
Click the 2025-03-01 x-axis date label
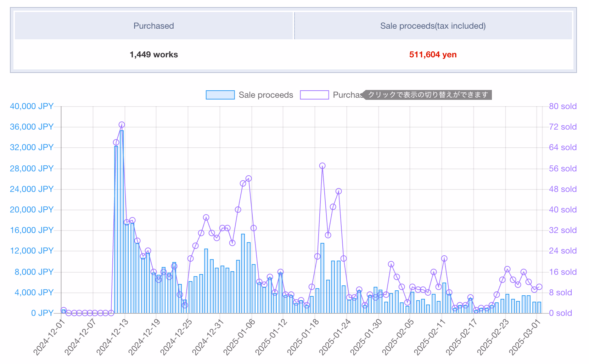click(x=526, y=336)
